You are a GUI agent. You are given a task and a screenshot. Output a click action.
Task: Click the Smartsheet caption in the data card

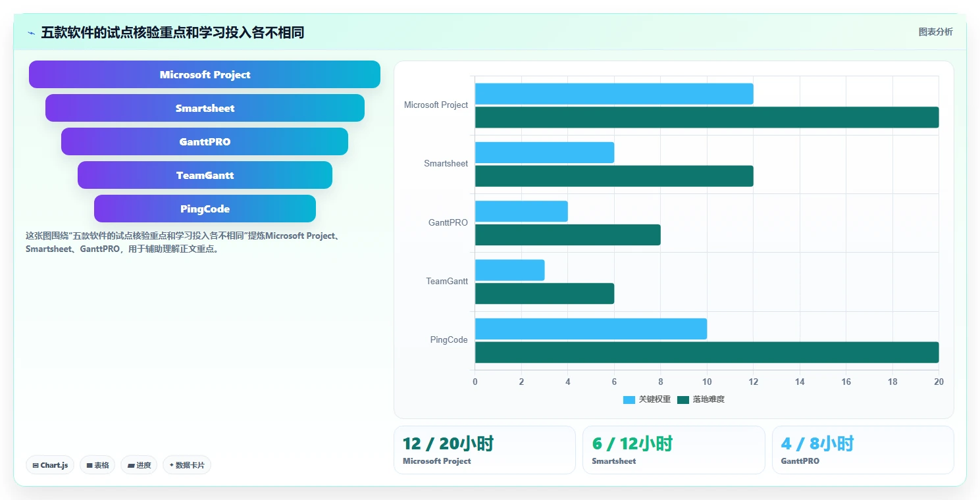pos(614,461)
